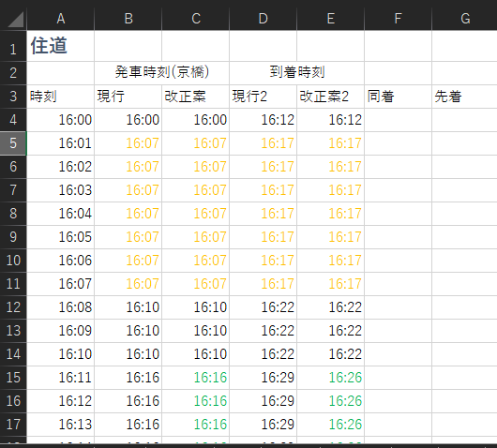
Task: Select green 16:16 in row 15
Action: pyautogui.click(x=196, y=378)
